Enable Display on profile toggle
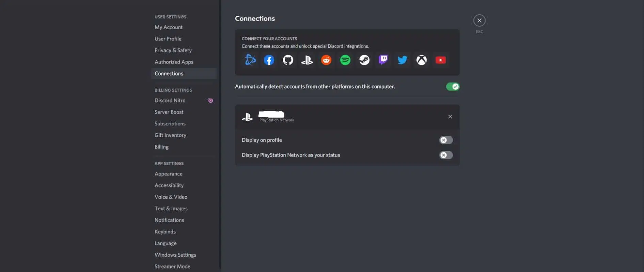 (446, 140)
